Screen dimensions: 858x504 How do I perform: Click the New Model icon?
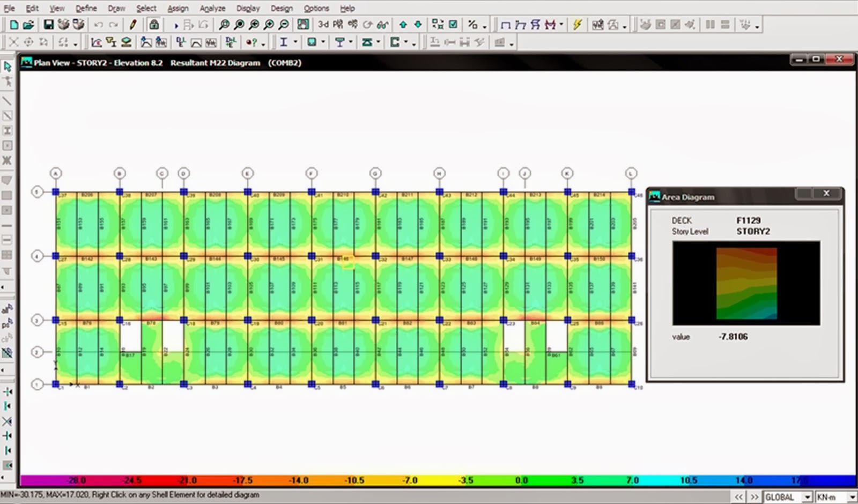point(14,25)
